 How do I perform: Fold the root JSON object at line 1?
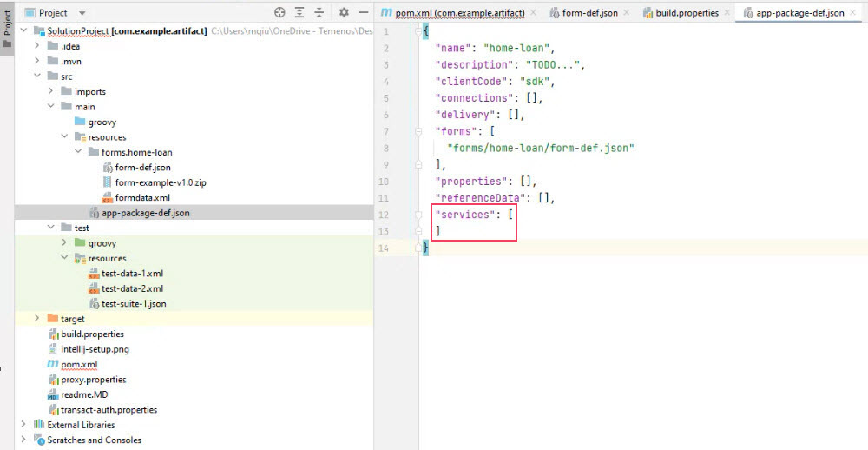click(419, 31)
